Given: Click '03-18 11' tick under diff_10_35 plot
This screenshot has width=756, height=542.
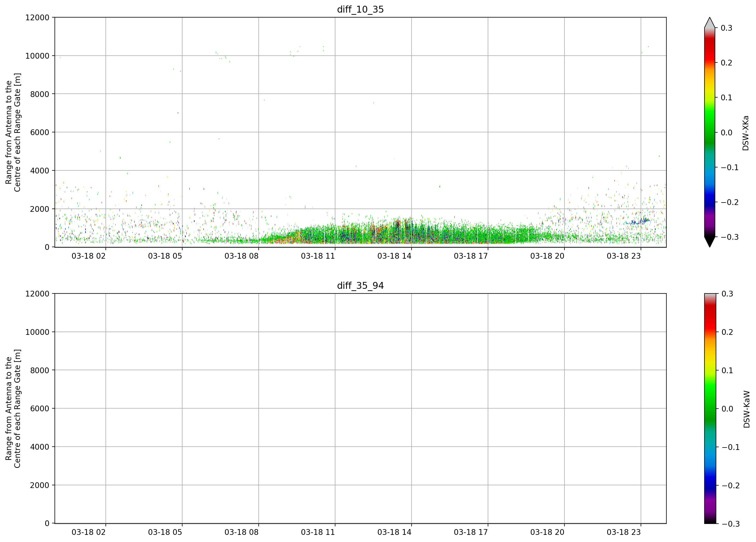Looking at the screenshot, I should pos(318,256).
